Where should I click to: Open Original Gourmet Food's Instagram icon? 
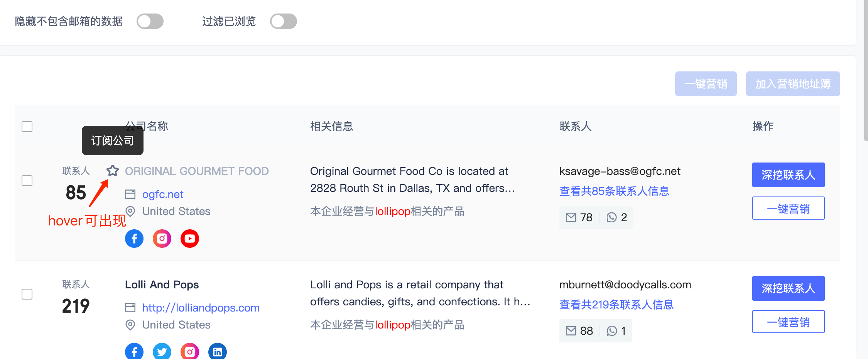click(x=162, y=239)
